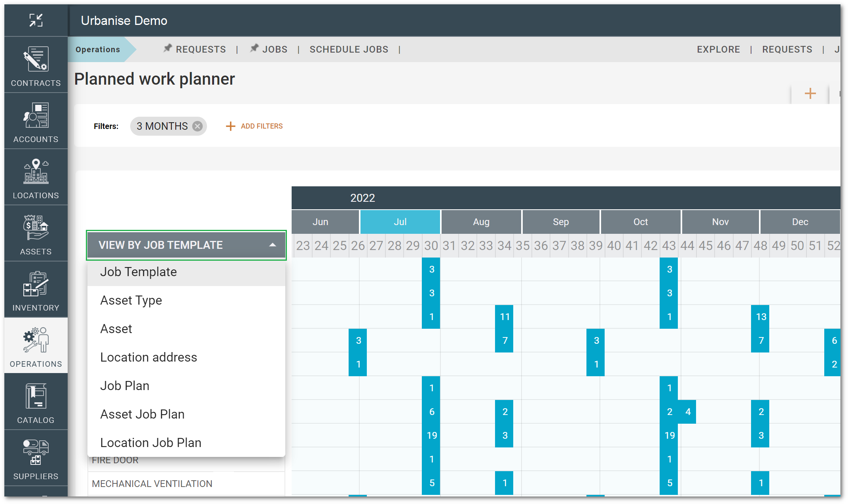
Task: Pick Asset Job Plan view option
Action: point(142,414)
